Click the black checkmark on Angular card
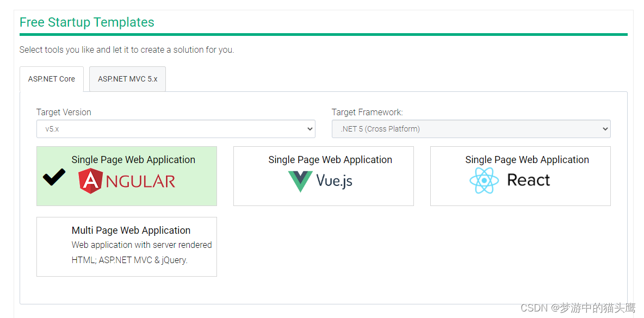This screenshot has width=644, height=318. 54,177
